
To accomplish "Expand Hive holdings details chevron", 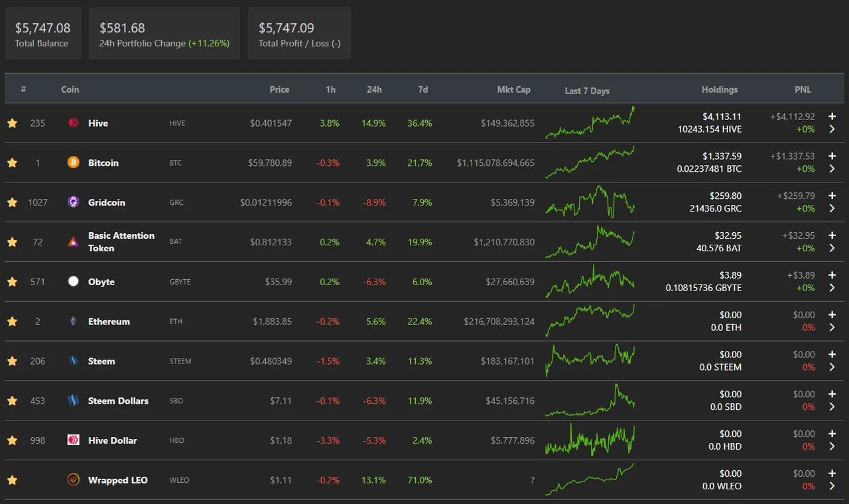I will pos(832,129).
